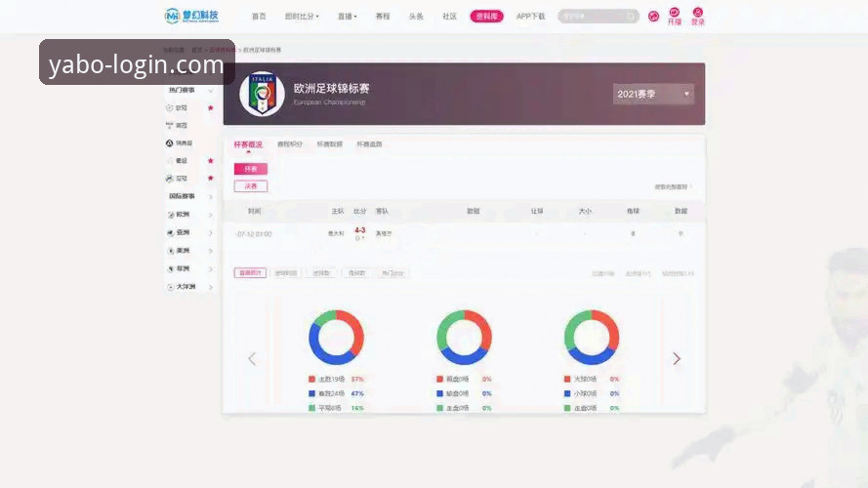Click the away team name in match row
The image size is (868, 488).
tap(384, 233)
